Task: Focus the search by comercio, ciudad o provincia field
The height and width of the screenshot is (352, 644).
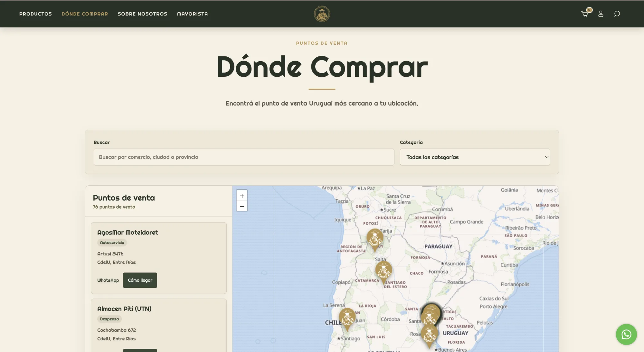Action: coord(244,157)
